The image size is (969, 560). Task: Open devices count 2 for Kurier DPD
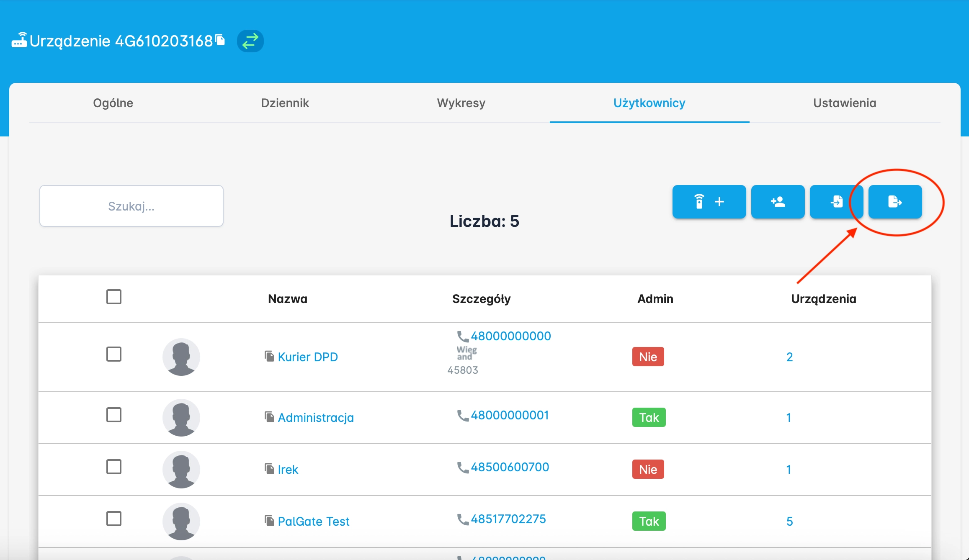point(789,357)
